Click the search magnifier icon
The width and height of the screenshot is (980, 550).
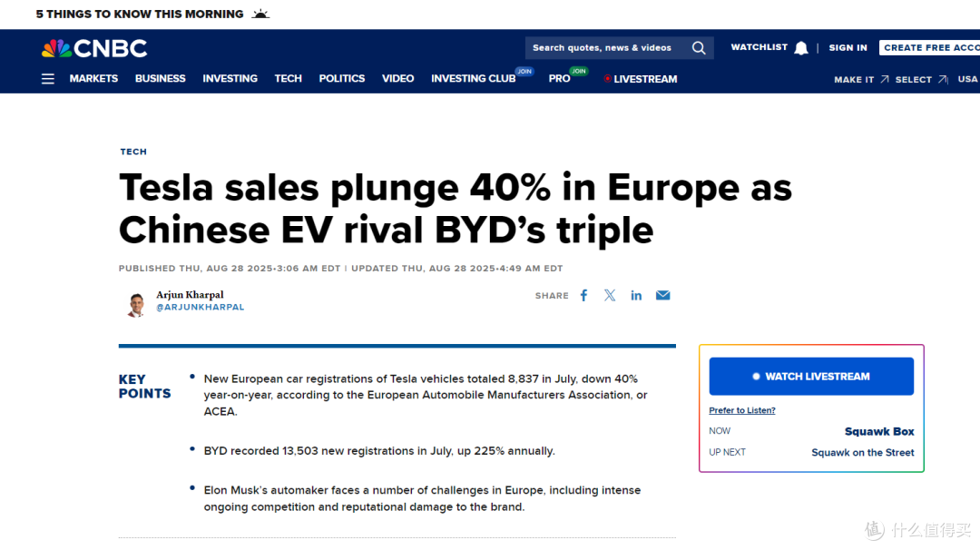click(x=699, y=48)
